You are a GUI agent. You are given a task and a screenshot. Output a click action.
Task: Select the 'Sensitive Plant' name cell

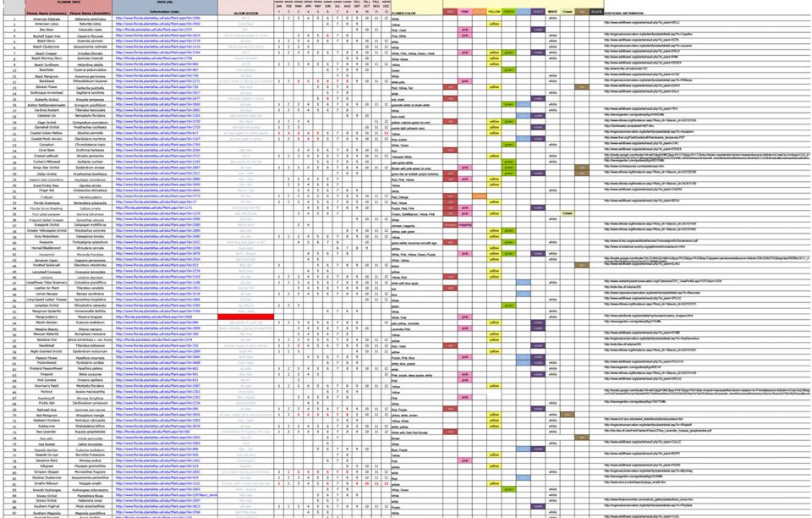(47, 460)
